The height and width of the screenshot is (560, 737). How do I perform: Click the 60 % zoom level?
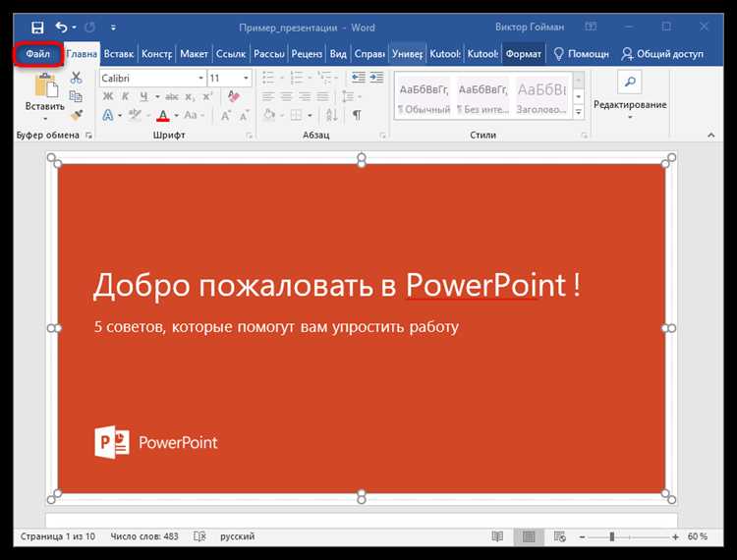(698, 536)
